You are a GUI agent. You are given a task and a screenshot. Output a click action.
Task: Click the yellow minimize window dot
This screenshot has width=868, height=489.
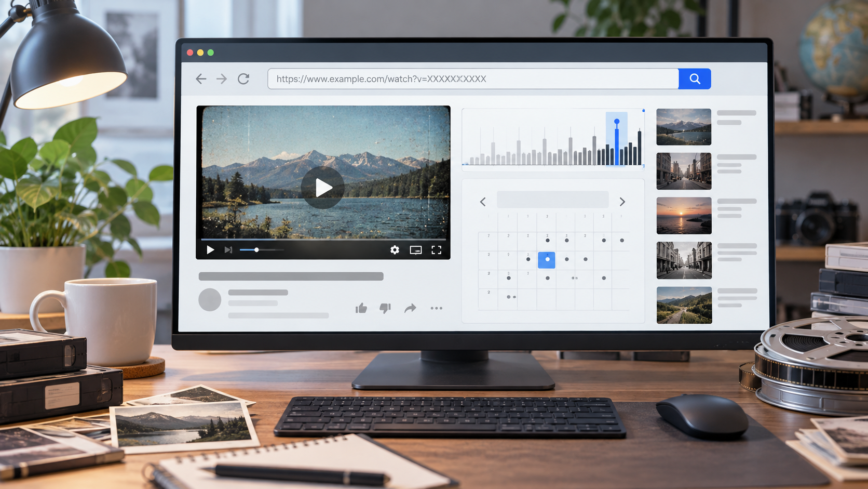coord(200,52)
